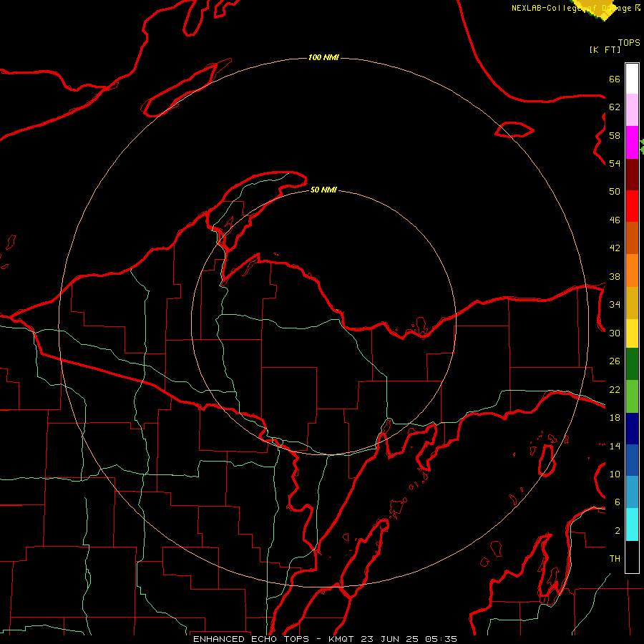Click legend value "62"
This screenshot has height=644, width=644.
pos(615,107)
